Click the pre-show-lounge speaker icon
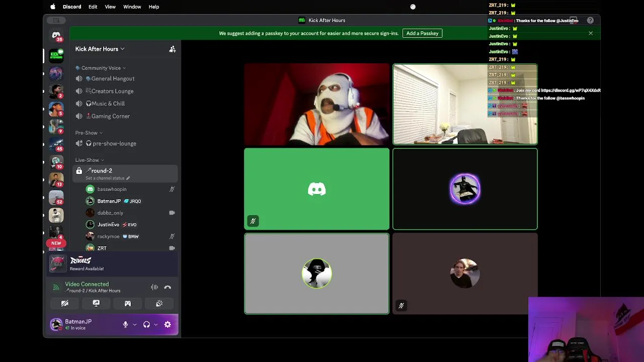 pos(79,143)
